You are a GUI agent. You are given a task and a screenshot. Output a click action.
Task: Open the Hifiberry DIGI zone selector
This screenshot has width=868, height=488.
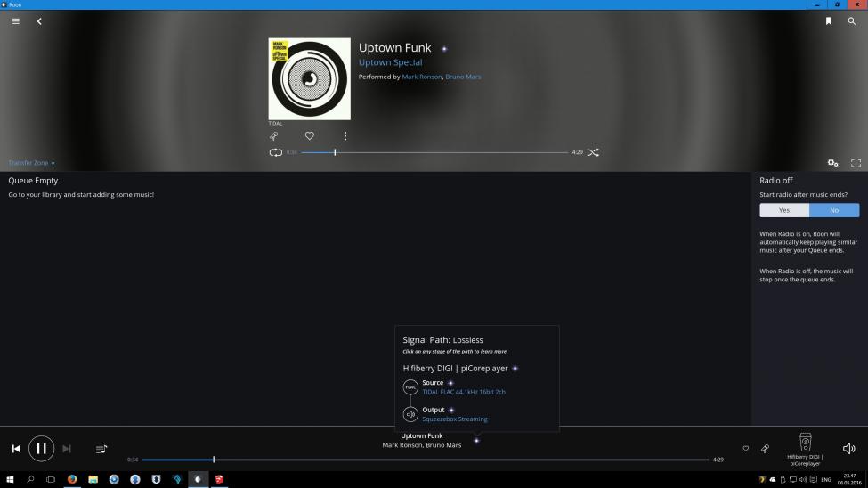(805, 450)
